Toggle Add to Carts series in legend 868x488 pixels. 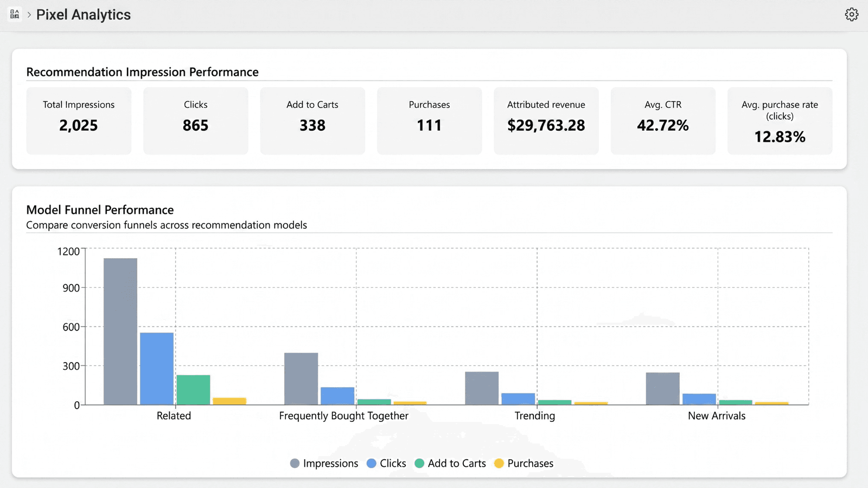tap(450, 463)
